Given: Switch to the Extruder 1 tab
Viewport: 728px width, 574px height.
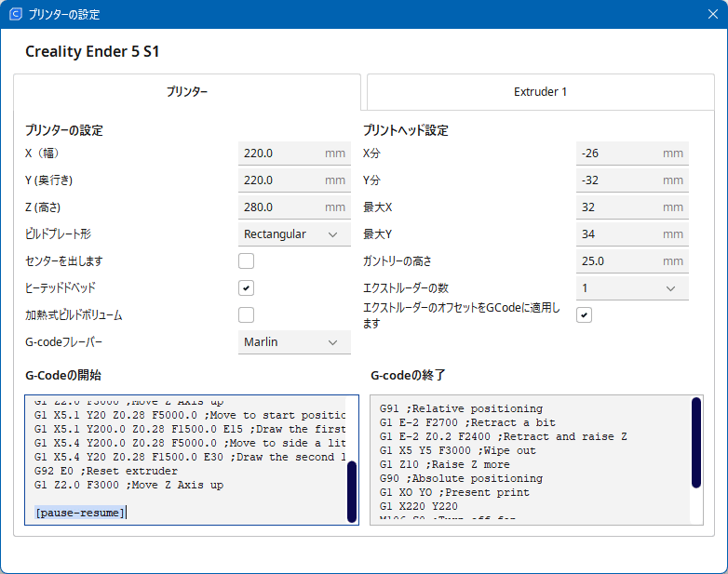Looking at the screenshot, I should coord(541,92).
